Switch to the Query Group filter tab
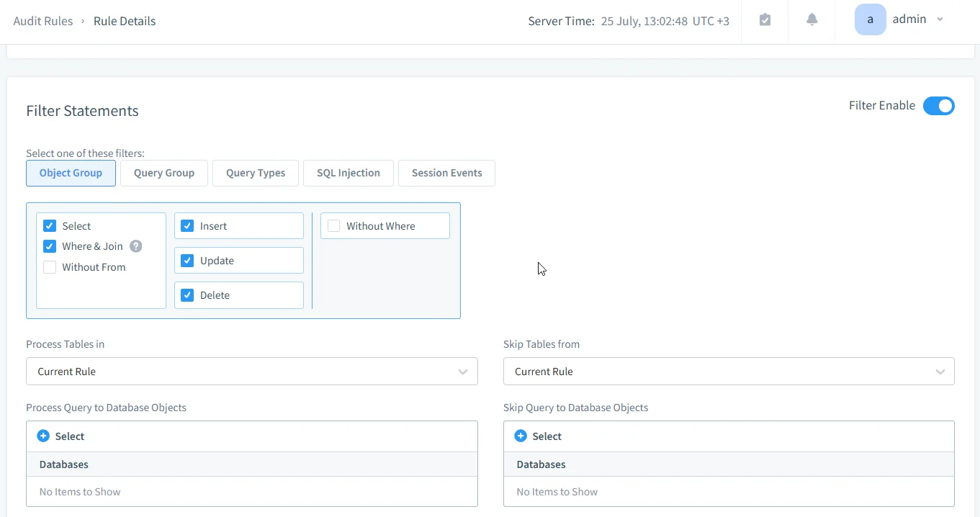Image resolution: width=980 pixels, height=517 pixels. coord(164,173)
